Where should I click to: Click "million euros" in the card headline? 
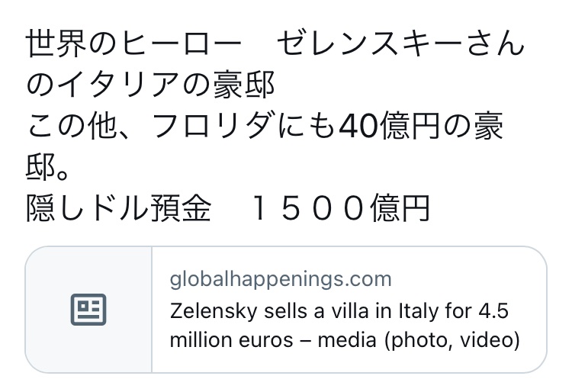coord(223,339)
